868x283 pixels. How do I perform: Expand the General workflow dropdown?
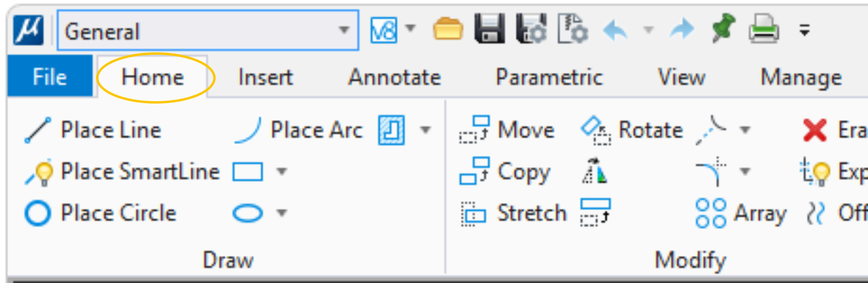344,30
